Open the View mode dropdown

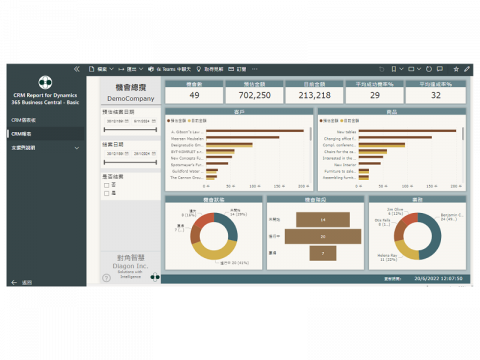point(414,69)
